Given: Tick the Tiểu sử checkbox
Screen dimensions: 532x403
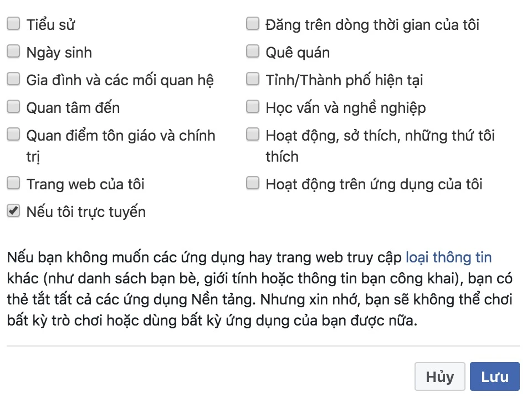Looking at the screenshot, I should pos(13,24).
